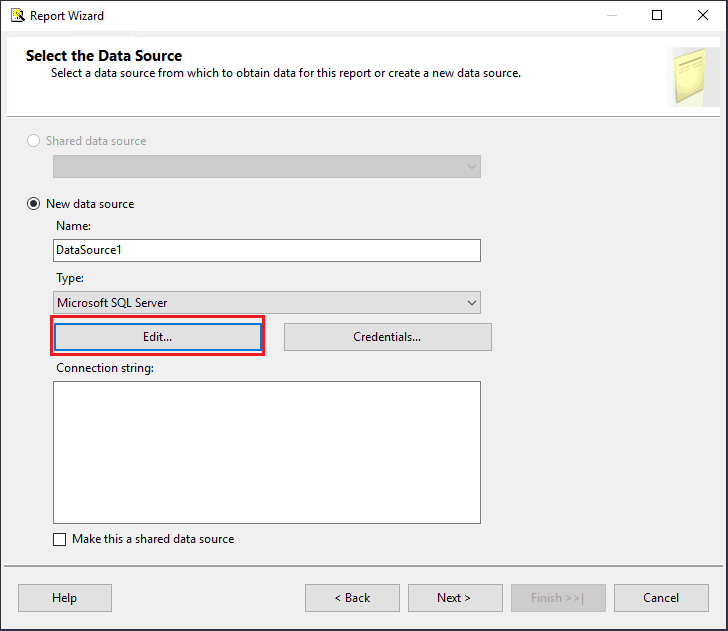728x631 pixels.
Task: Open the Type dropdown showing Microsoft SQL Server
Action: [x=267, y=303]
